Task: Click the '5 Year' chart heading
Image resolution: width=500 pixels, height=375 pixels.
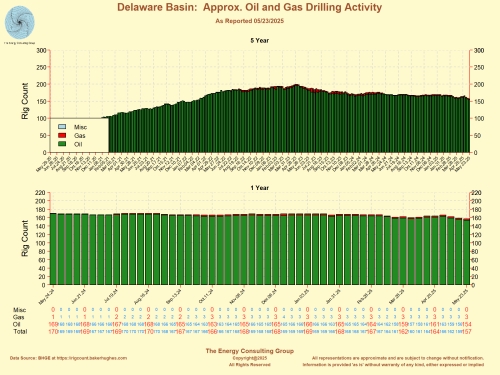Action: coord(260,41)
